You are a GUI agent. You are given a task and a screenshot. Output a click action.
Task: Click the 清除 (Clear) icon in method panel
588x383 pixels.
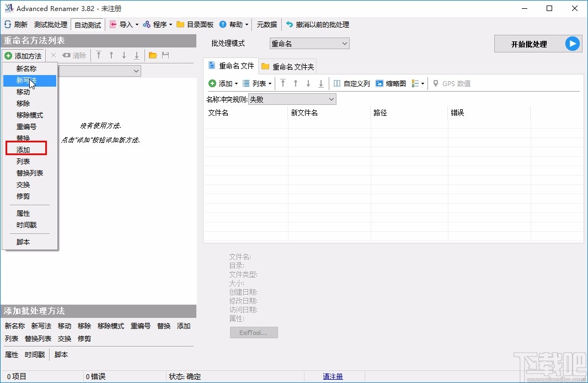66,55
